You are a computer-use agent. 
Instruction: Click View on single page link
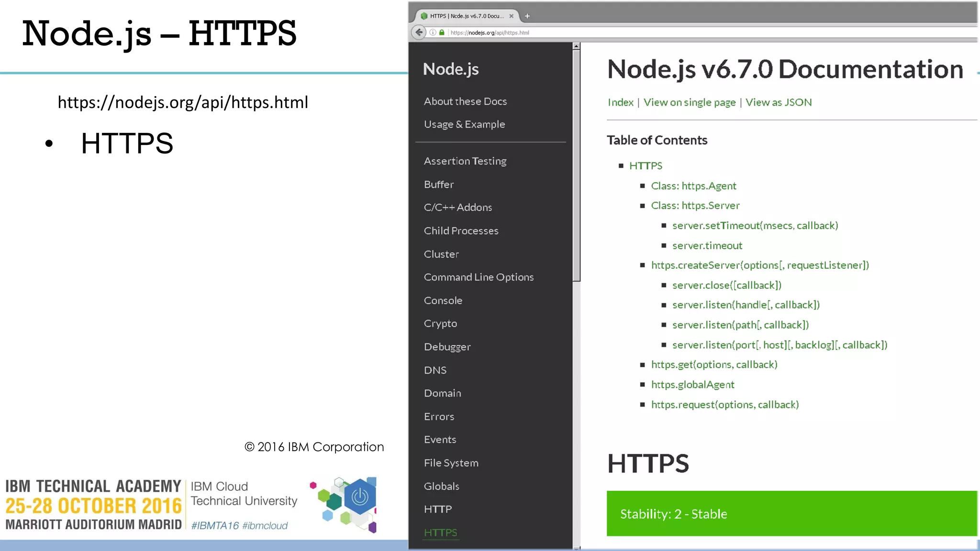pos(690,102)
